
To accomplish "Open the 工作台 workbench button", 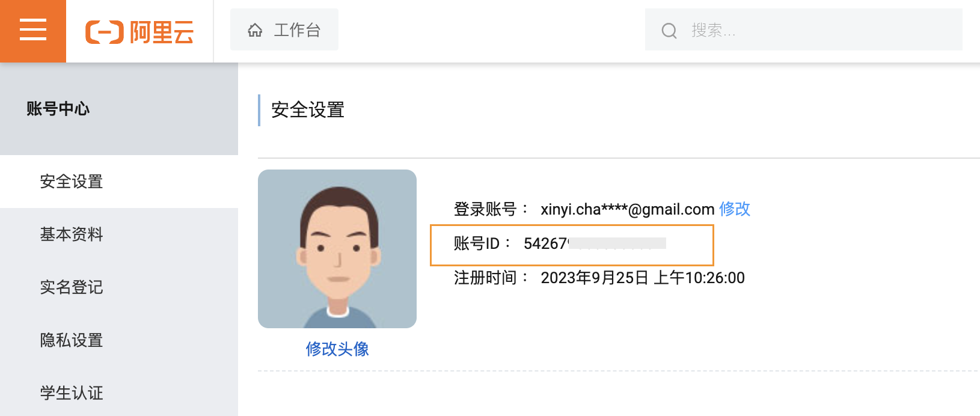I will pos(284,29).
